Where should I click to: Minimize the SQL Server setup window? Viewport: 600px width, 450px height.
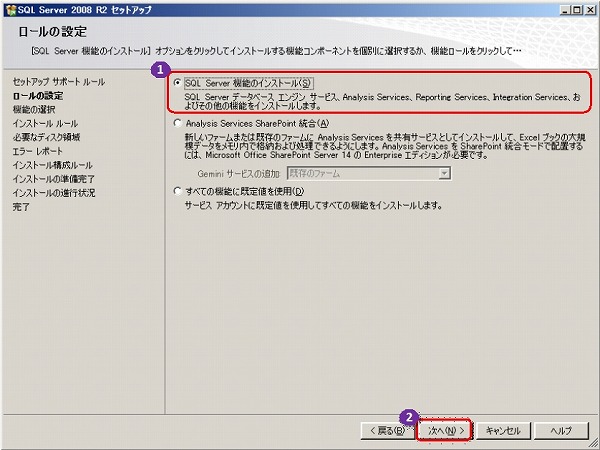pos(565,10)
